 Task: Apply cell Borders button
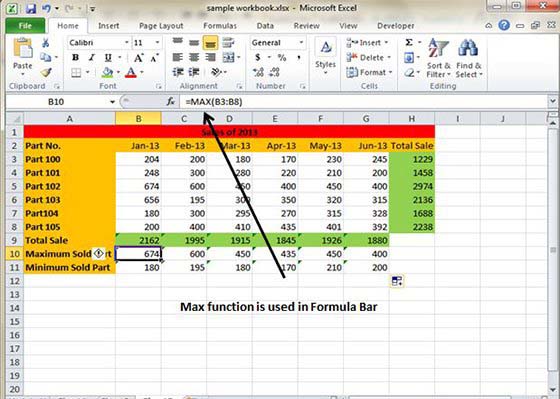76,73
